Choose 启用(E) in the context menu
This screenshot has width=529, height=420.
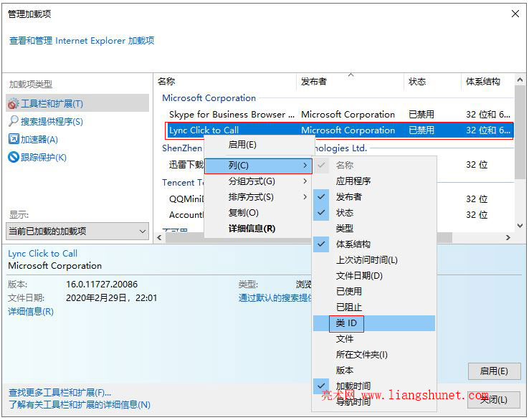point(258,145)
